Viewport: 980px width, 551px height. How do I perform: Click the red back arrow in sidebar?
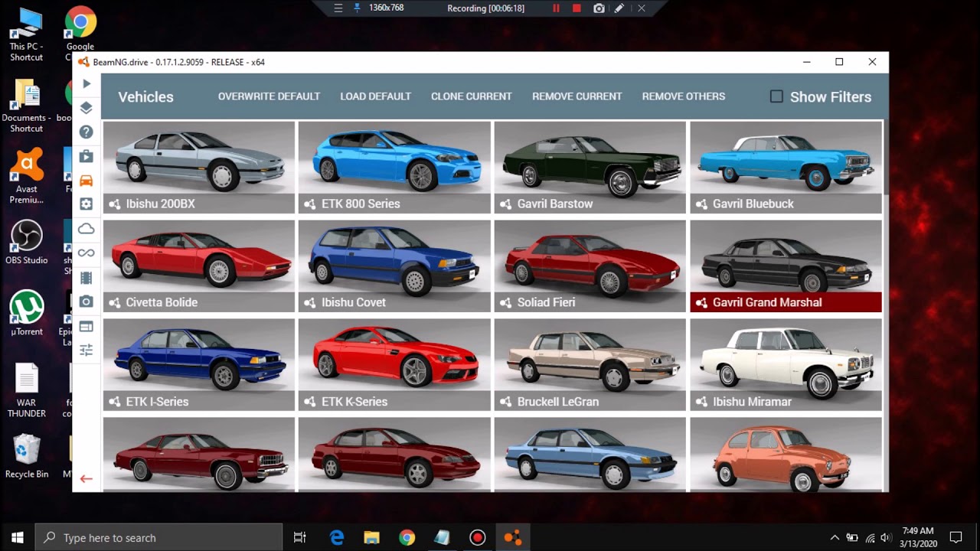click(87, 479)
